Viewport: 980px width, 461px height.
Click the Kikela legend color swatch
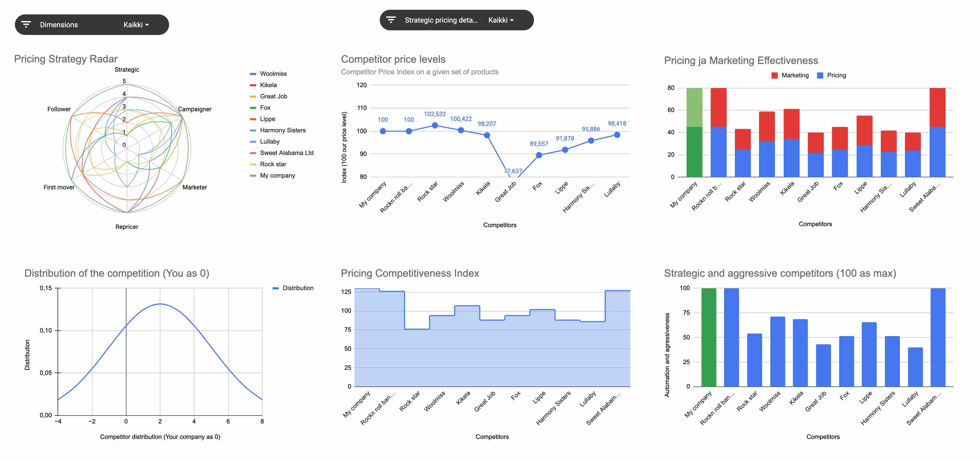point(253,85)
